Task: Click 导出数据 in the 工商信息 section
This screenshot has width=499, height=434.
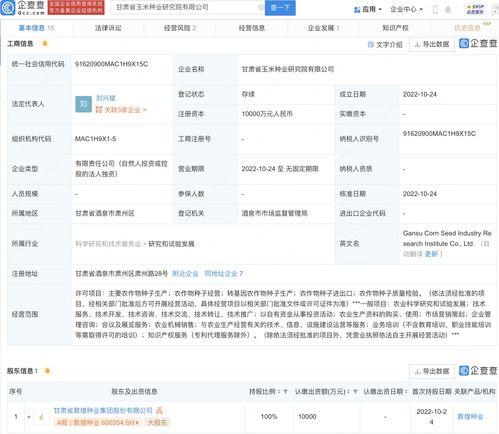Action: pyautogui.click(x=432, y=44)
